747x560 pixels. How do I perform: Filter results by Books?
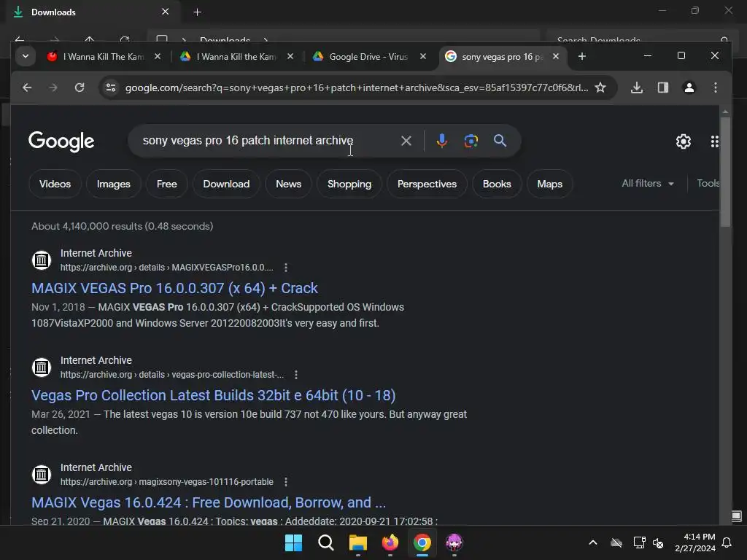tap(497, 184)
